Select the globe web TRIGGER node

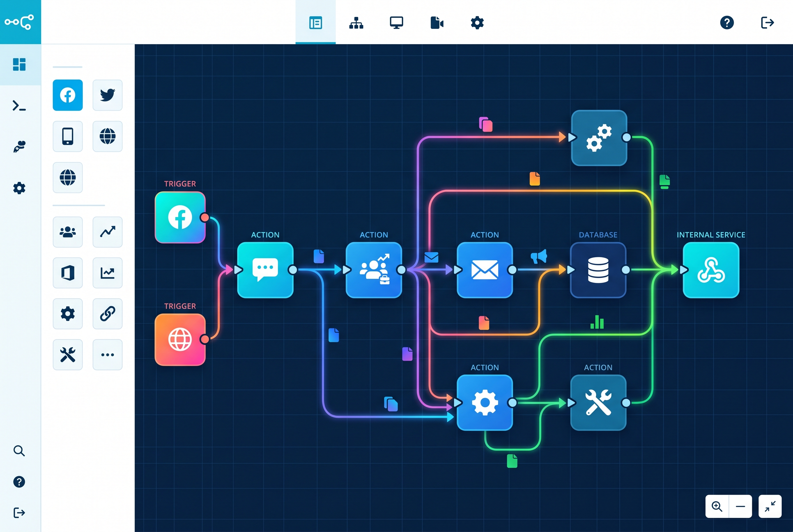(180, 340)
